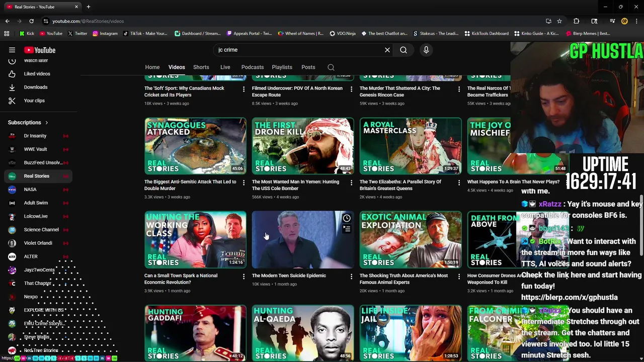Open channel search magnifier next to Posts

point(331,67)
